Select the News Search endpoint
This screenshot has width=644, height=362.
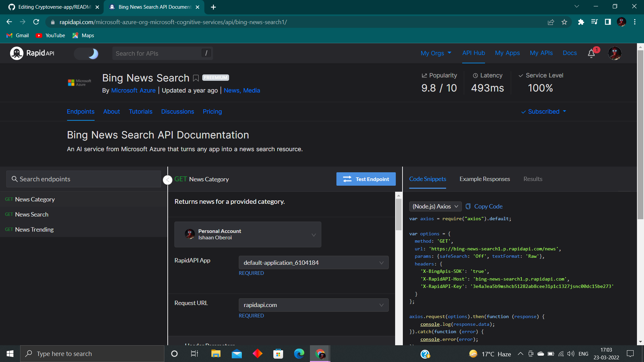pyautogui.click(x=84, y=215)
